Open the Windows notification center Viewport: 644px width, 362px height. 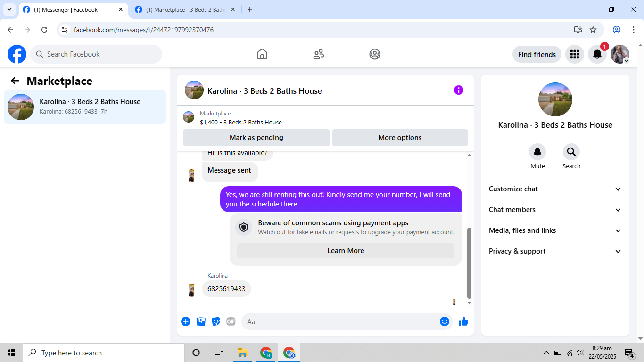629,353
